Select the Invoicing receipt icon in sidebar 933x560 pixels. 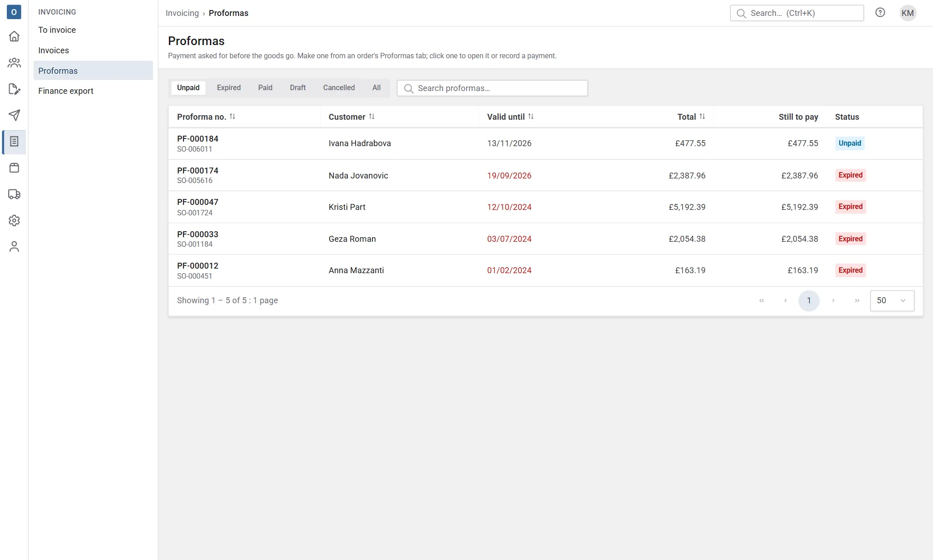pyautogui.click(x=14, y=142)
